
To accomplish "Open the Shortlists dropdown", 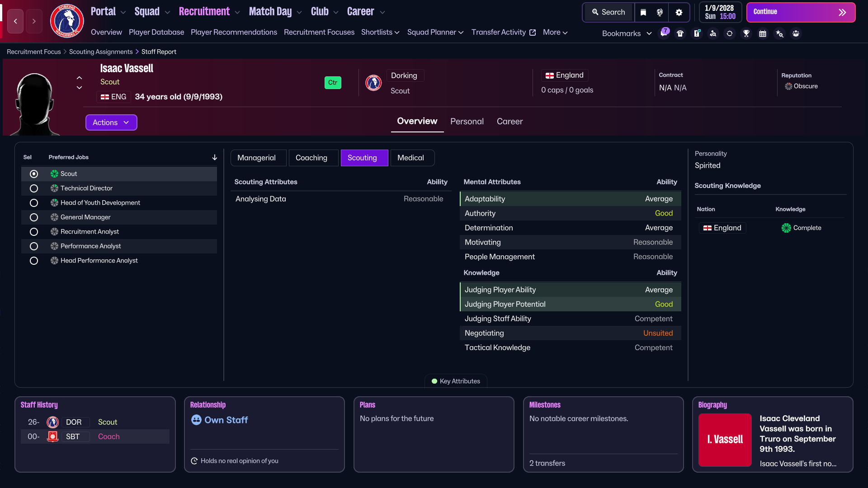I will pyautogui.click(x=380, y=32).
